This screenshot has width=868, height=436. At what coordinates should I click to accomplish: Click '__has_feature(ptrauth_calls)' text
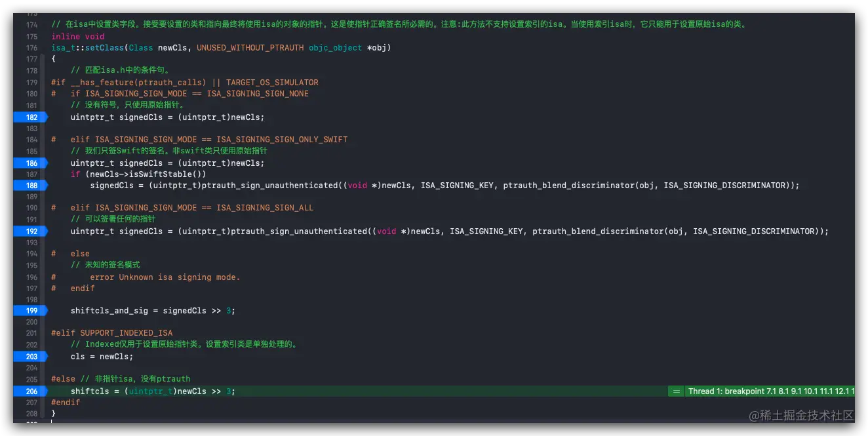coord(138,83)
